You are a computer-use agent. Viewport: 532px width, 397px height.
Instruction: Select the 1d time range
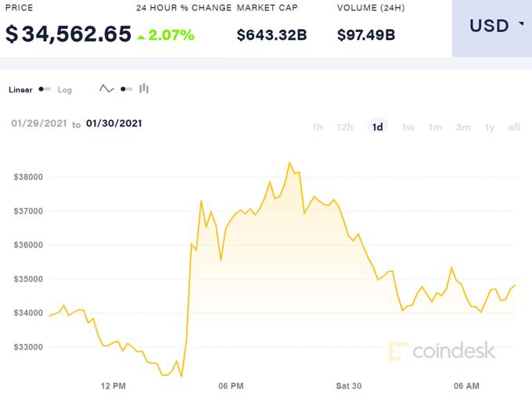[x=378, y=127]
